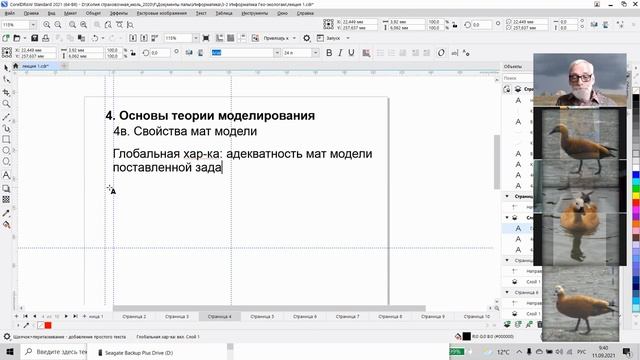Click the rotation angle input field
This screenshot has height=360, width=640.
pos(160,53)
